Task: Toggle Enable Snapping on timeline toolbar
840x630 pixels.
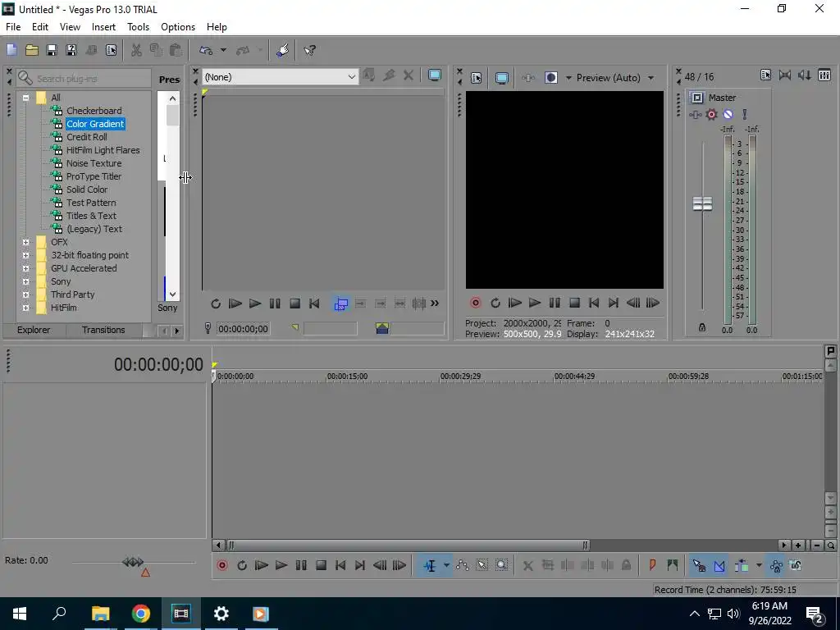Action: click(699, 566)
